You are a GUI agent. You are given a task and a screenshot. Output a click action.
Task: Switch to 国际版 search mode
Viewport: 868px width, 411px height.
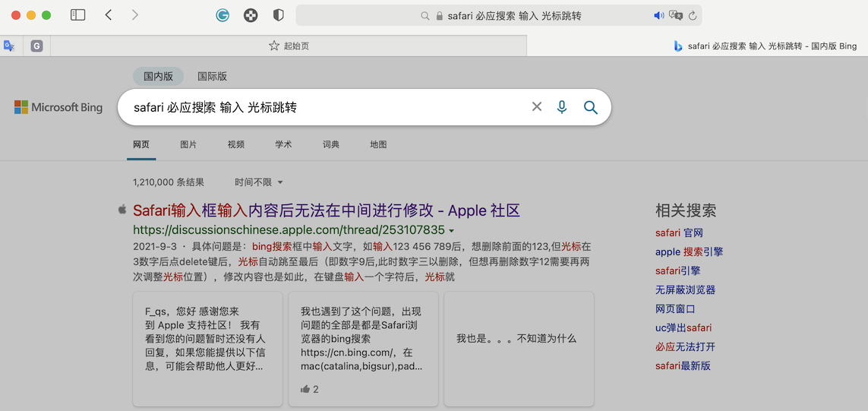pos(212,76)
